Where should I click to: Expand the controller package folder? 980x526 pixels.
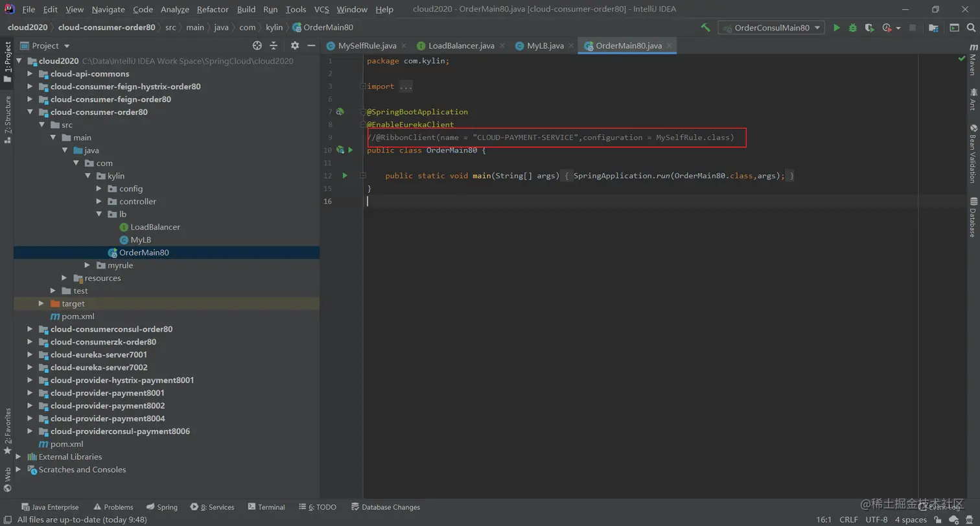99,202
